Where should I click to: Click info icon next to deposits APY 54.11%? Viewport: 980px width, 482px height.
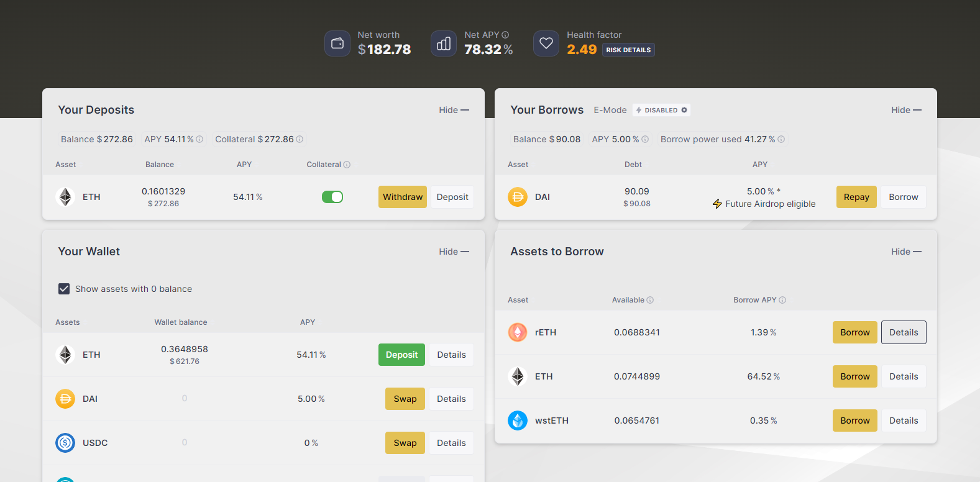click(x=199, y=139)
